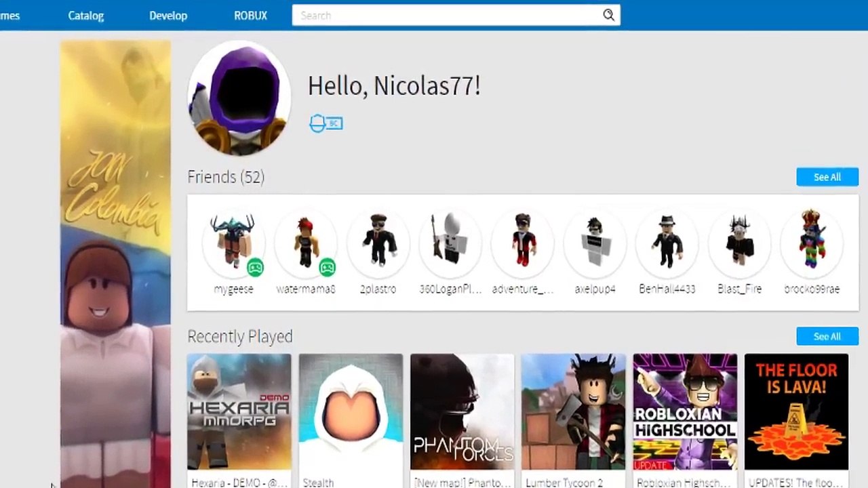Click mygeese's green in-game status icon
Viewport: 868px width, 488px height.
click(x=255, y=268)
